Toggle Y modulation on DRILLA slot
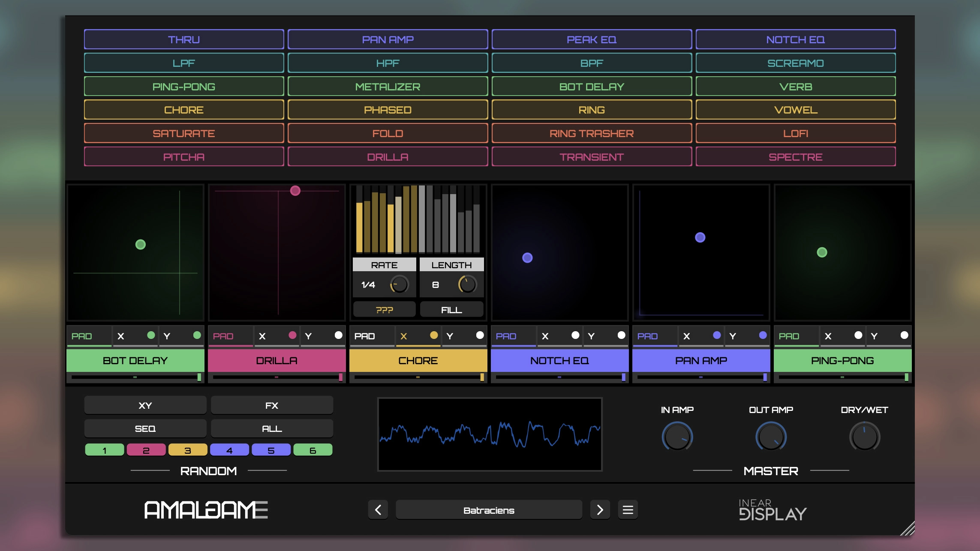This screenshot has height=551, width=980. [323, 336]
